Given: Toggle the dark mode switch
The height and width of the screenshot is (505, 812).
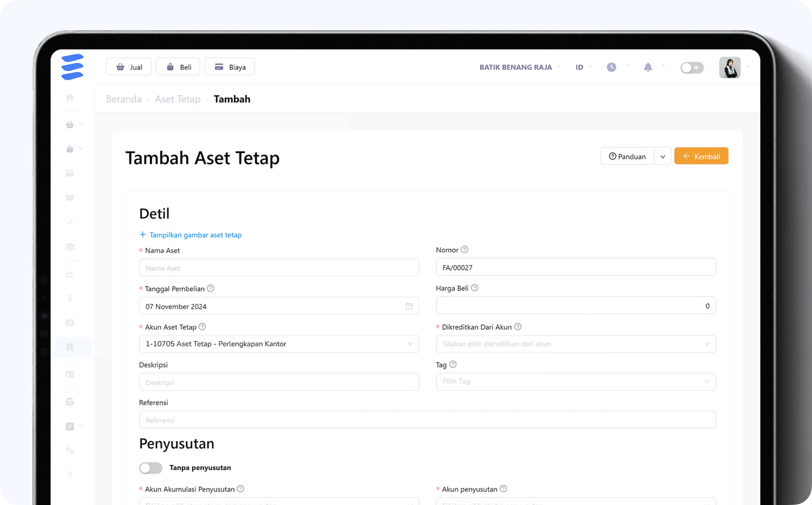Looking at the screenshot, I should pyautogui.click(x=692, y=68).
